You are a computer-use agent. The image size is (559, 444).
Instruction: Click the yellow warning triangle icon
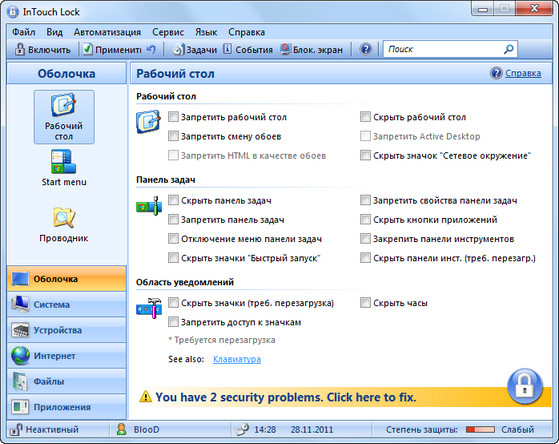tap(145, 397)
